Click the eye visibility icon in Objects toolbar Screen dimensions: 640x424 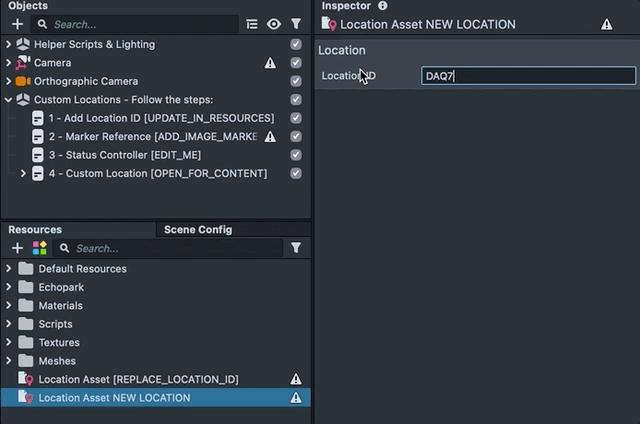[273, 24]
